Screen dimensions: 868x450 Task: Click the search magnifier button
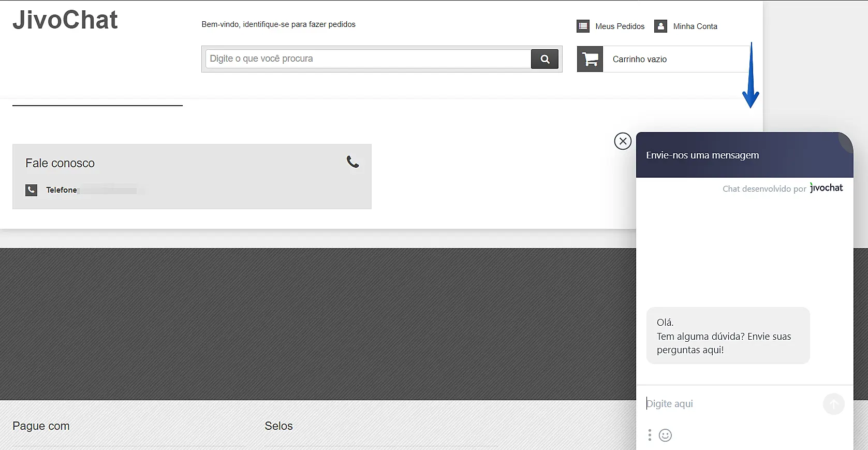coord(545,59)
